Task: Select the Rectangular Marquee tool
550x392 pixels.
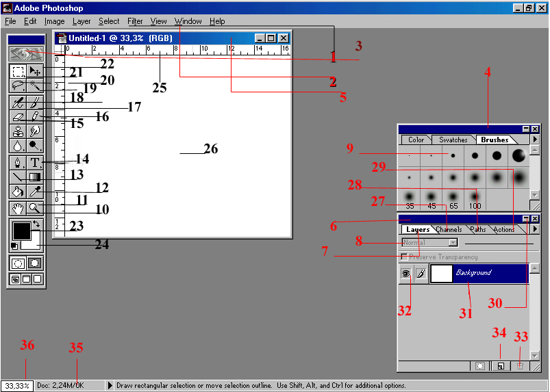Action: point(18,71)
